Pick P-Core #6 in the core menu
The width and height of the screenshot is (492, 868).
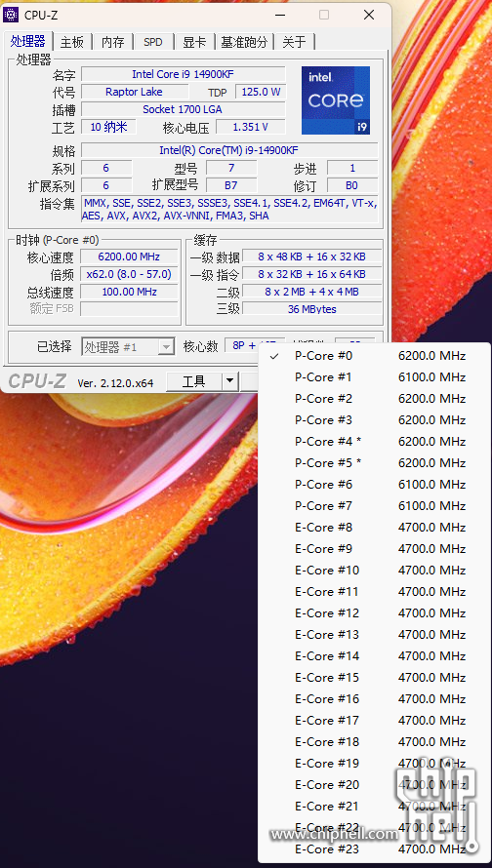click(x=375, y=485)
